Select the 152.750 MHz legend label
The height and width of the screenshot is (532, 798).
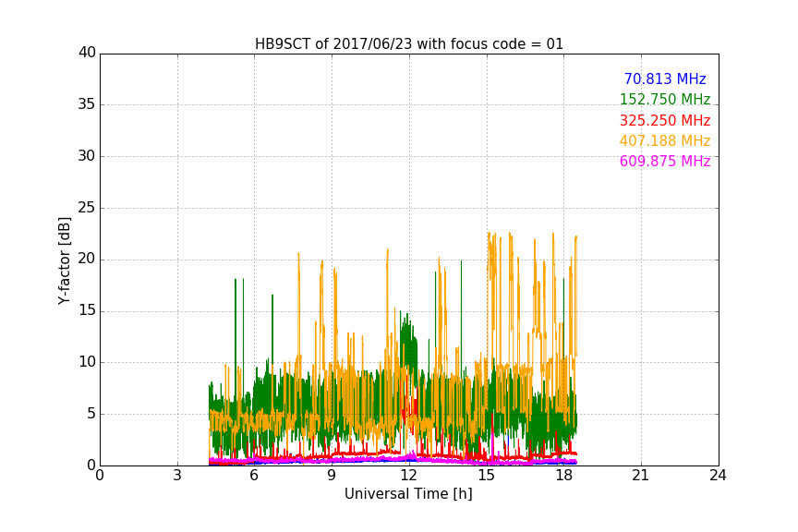coord(665,99)
